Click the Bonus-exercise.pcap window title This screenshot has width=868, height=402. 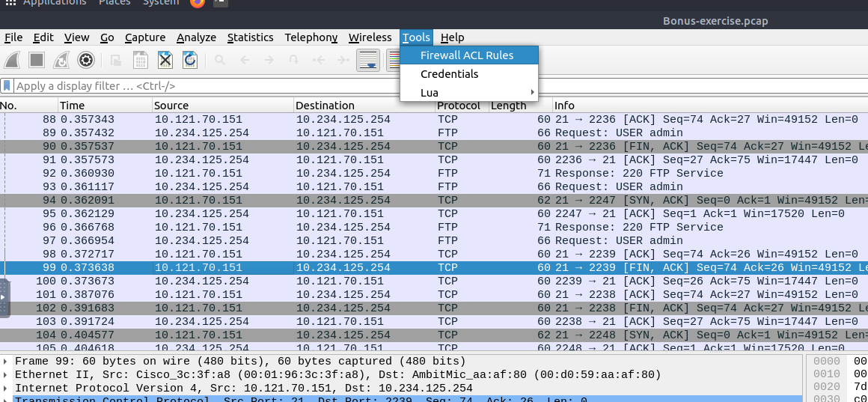coord(715,22)
